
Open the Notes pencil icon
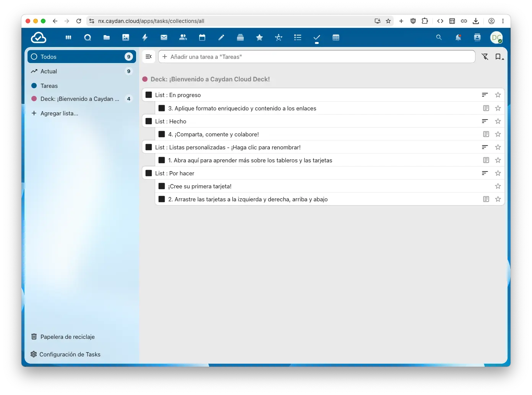pyautogui.click(x=221, y=37)
